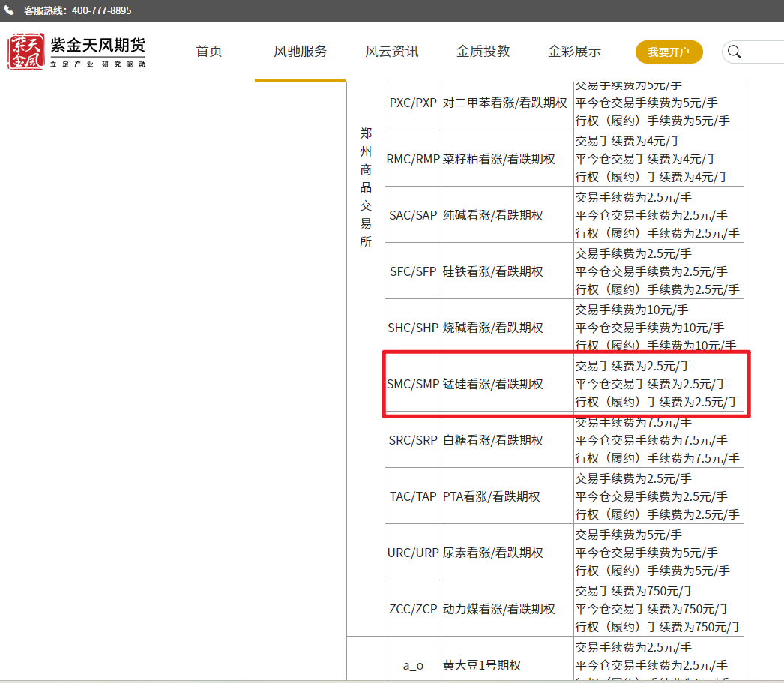Select the SRC/SRP code cell

413,441
